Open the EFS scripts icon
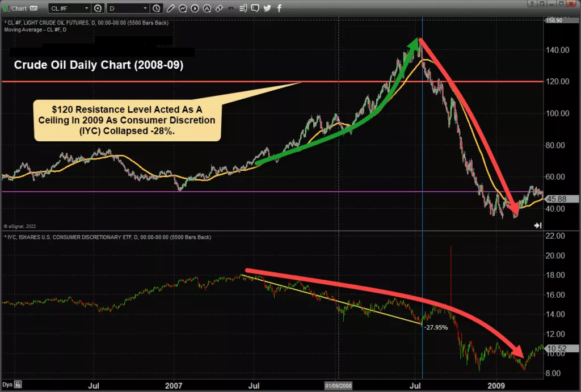581x392 pixels. [x=231, y=8]
